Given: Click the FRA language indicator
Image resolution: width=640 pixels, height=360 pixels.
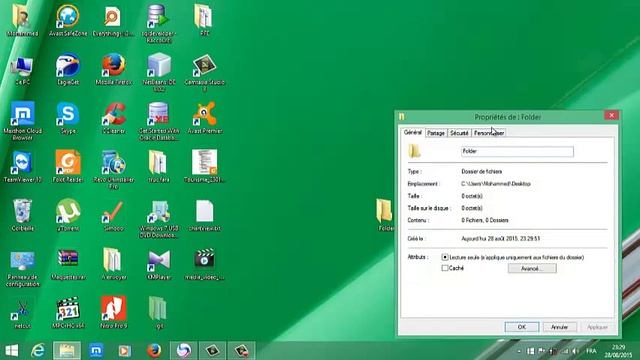Looking at the screenshot, I should [591, 351].
